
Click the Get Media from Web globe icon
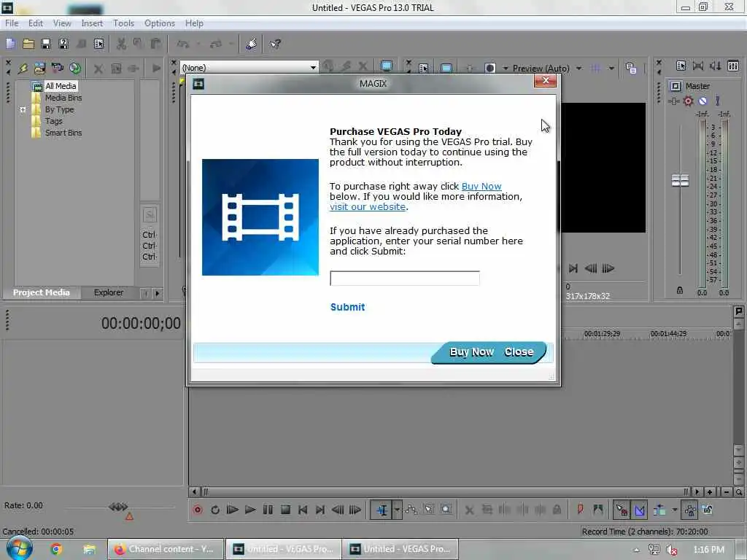75,68
